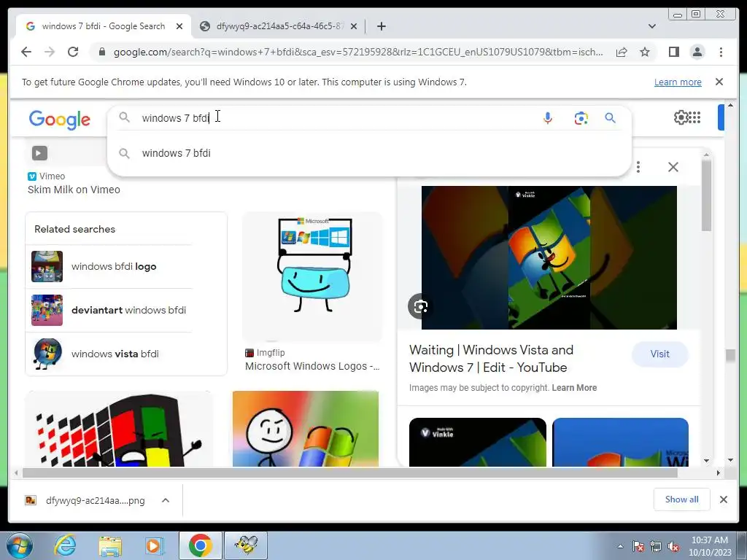The image size is (747, 560).
Task: Open the bee application in taskbar
Action: [245, 545]
